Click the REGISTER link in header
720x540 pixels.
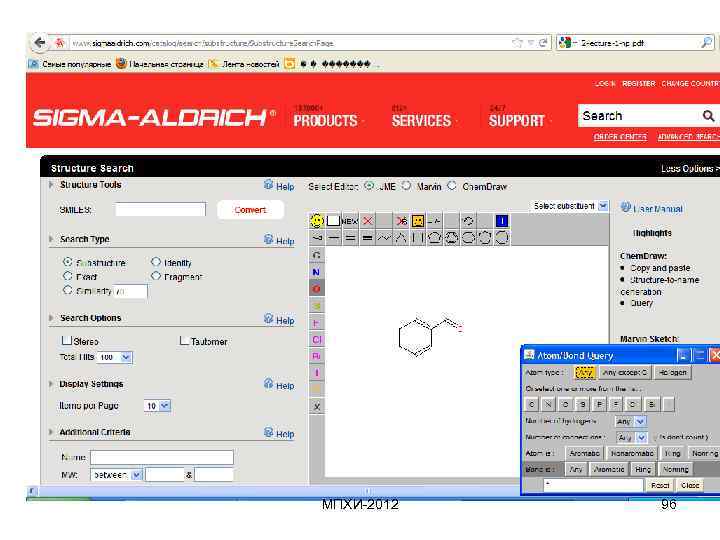[639, 84]
